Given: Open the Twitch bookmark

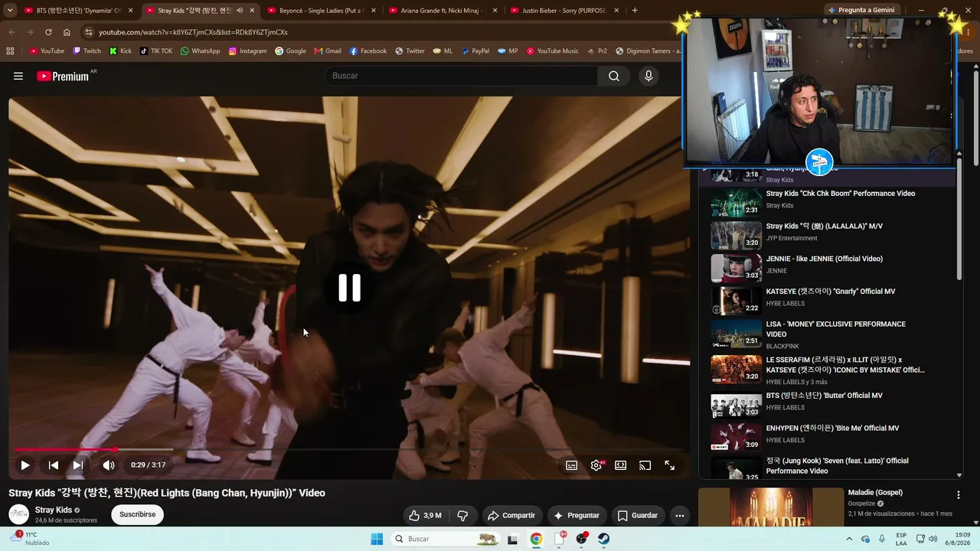Looking at the screenshot, I should point(87,51).
